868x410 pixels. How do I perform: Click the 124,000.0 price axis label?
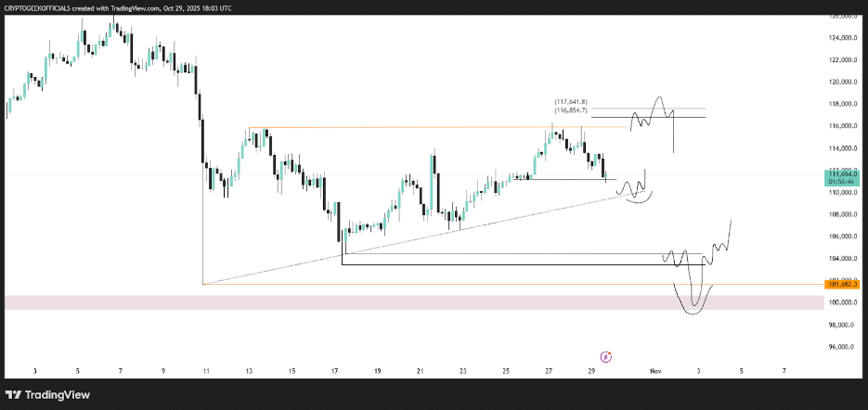843,38
